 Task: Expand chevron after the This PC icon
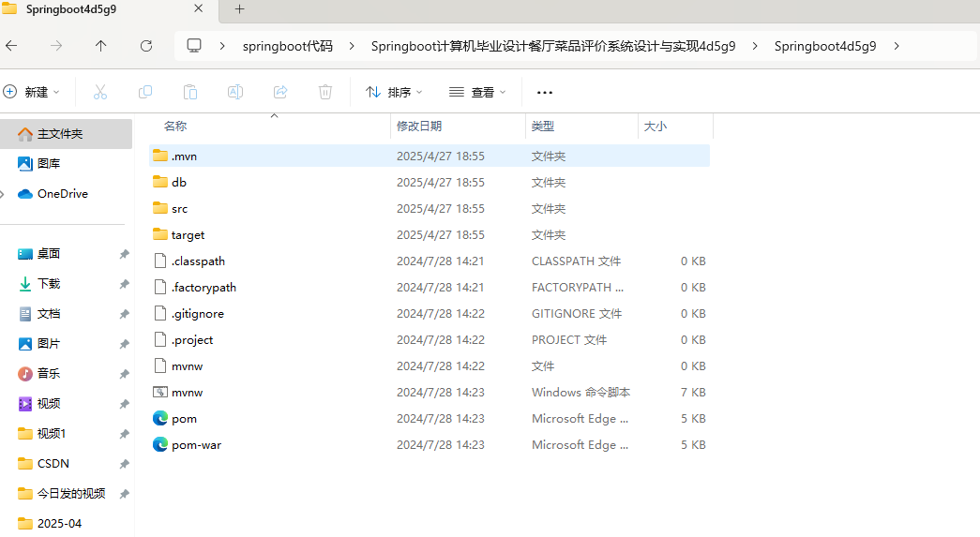click(x=222, y=46)
